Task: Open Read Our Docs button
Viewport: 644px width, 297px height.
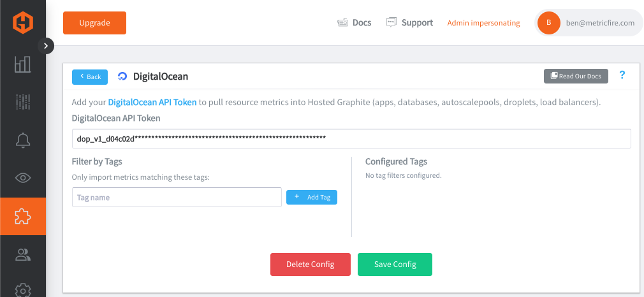Action: tap(576, 76)
